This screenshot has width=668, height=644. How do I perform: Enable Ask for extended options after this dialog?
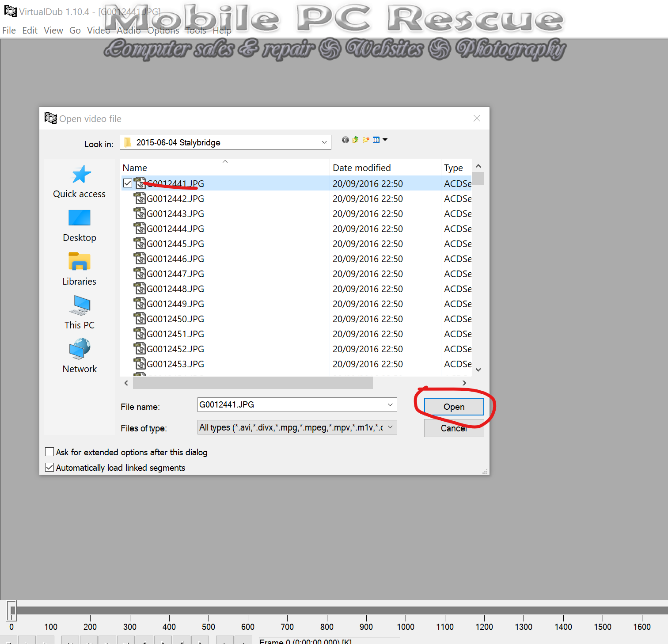tap(49, 452)
